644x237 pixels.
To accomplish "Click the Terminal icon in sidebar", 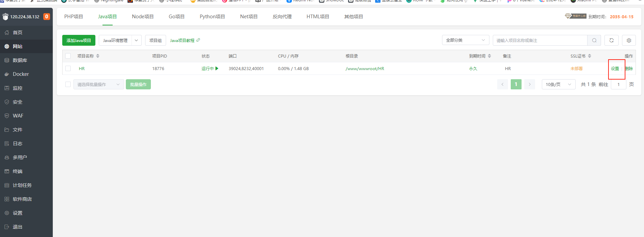I will click(7, 171).
